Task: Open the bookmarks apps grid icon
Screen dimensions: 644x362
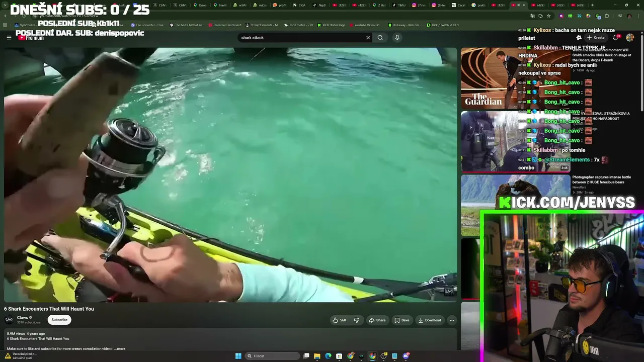Action: click(6, 25)
